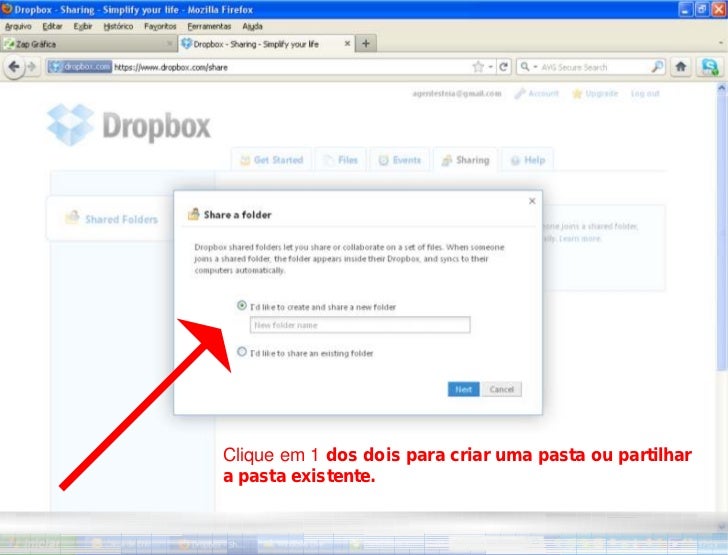Click the Log out link

click(645, 93)
